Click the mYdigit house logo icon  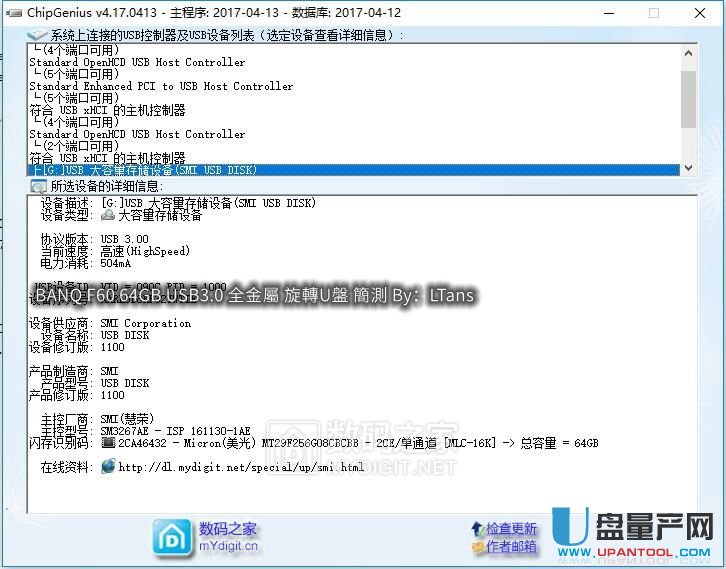click(x=171, y=536)
